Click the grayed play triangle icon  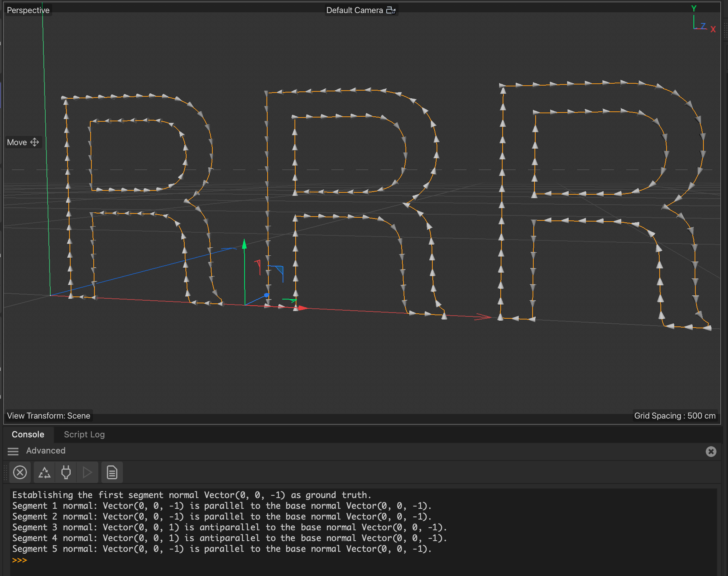click(x=88, y=472)
